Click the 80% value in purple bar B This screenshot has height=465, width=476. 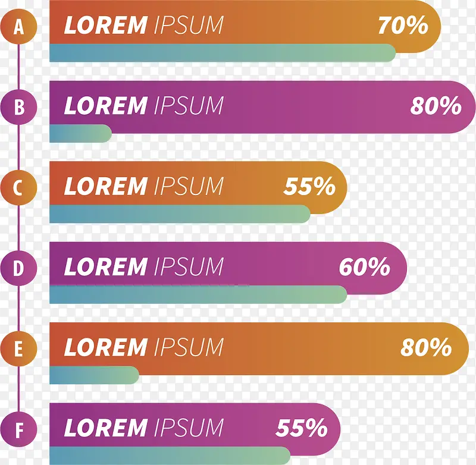pos(436,106)
